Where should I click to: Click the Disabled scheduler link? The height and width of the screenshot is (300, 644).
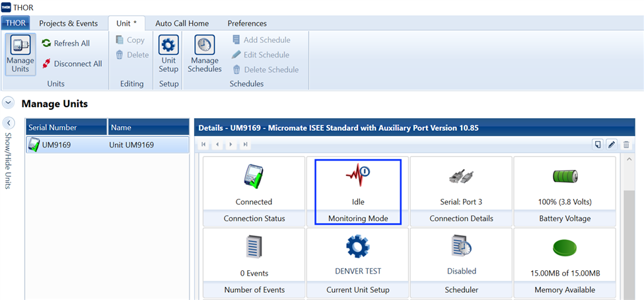[x=462, y=271]
